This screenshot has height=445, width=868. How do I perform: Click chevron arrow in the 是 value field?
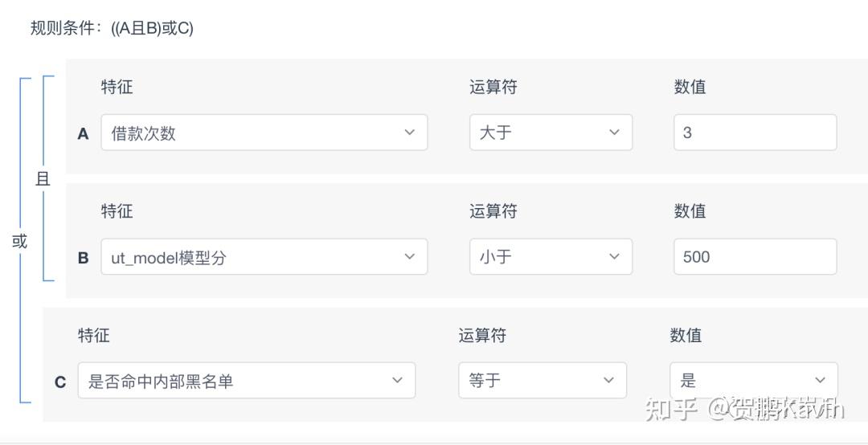[x=821, y=381]
